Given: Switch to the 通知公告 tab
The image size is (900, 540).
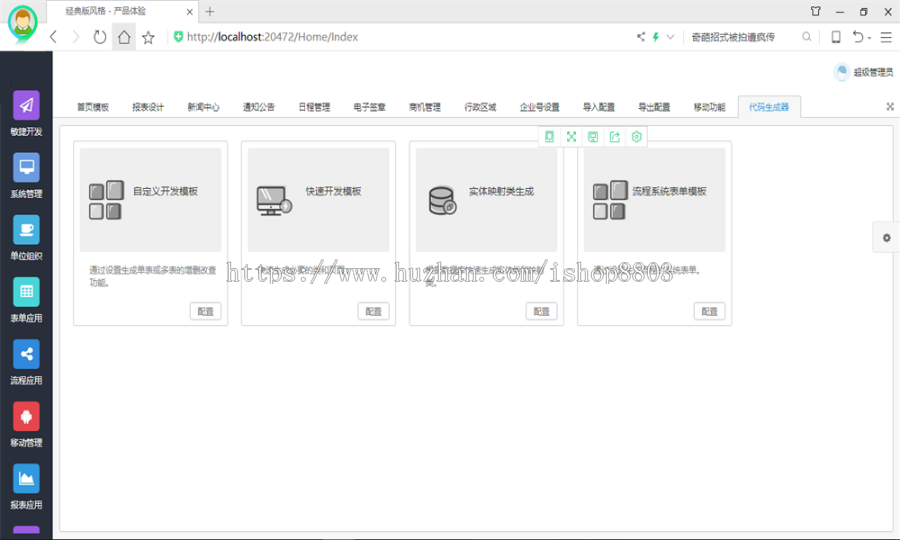Looking at the screenshot, I should [x=259, y=107].
